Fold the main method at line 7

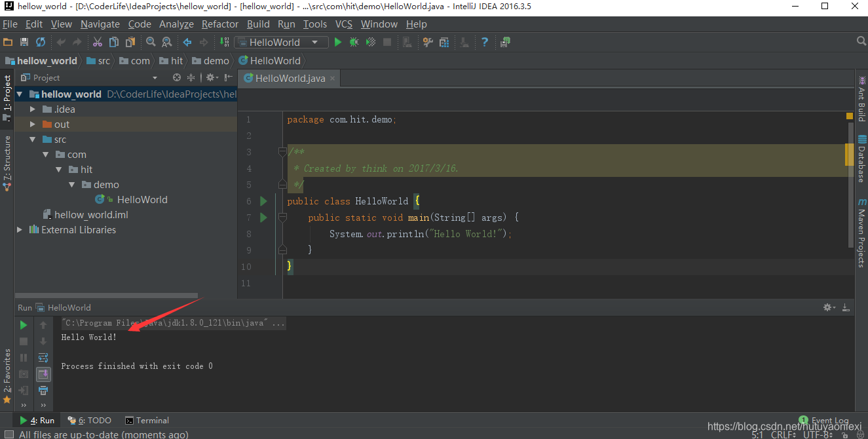(282, 218)
